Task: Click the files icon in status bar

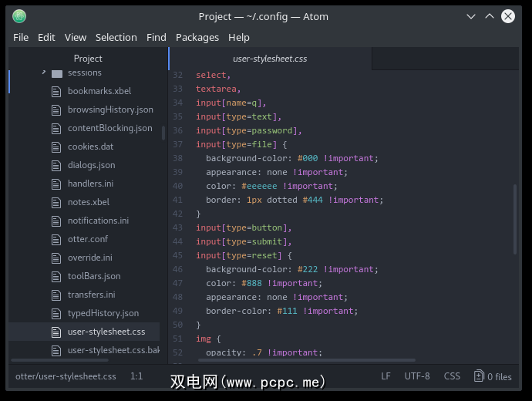Action: (480, 376)
